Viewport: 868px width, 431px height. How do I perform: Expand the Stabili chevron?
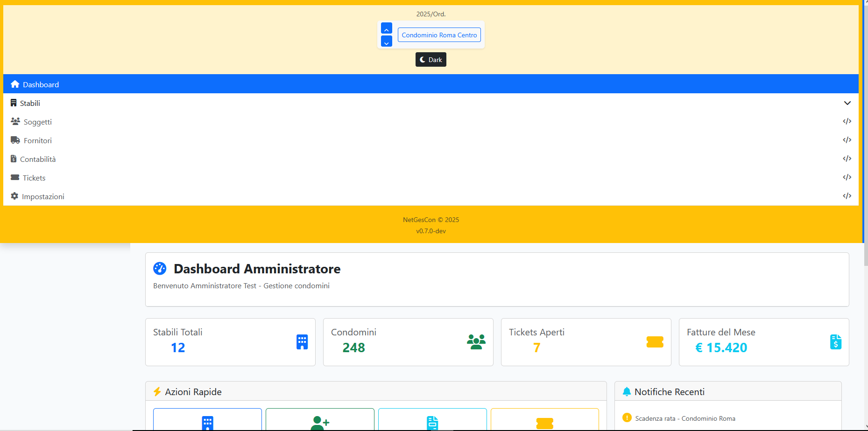click(847, 103)
